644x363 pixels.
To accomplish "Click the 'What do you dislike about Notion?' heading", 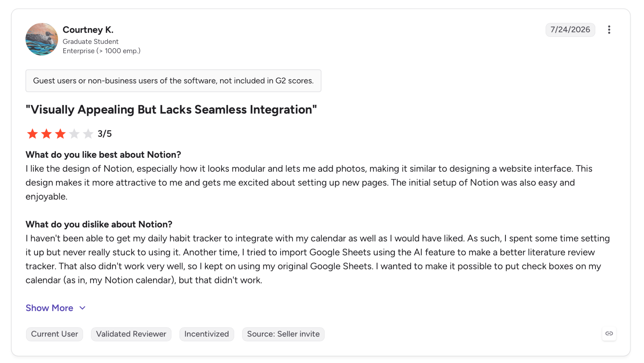I will click(99, 224).
